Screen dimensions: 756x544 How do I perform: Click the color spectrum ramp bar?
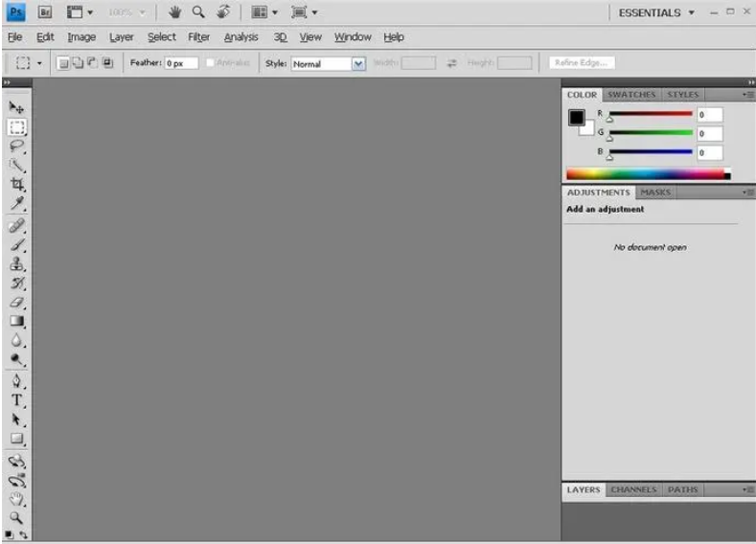pyautogui.click(x=649, y=174)
